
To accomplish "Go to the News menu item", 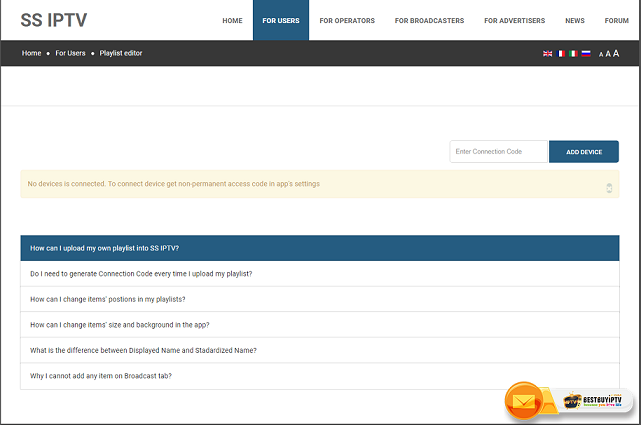I will (x=575, y=20).
